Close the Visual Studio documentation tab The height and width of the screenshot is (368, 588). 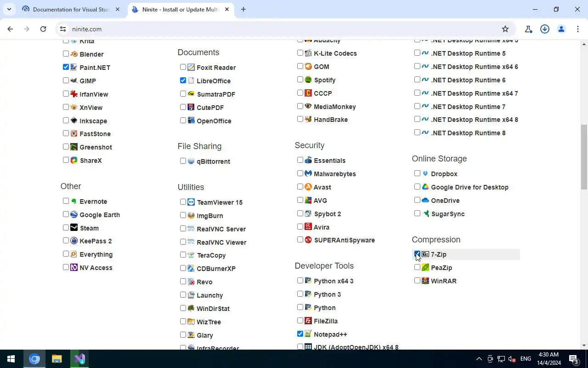tap(118, 9)
